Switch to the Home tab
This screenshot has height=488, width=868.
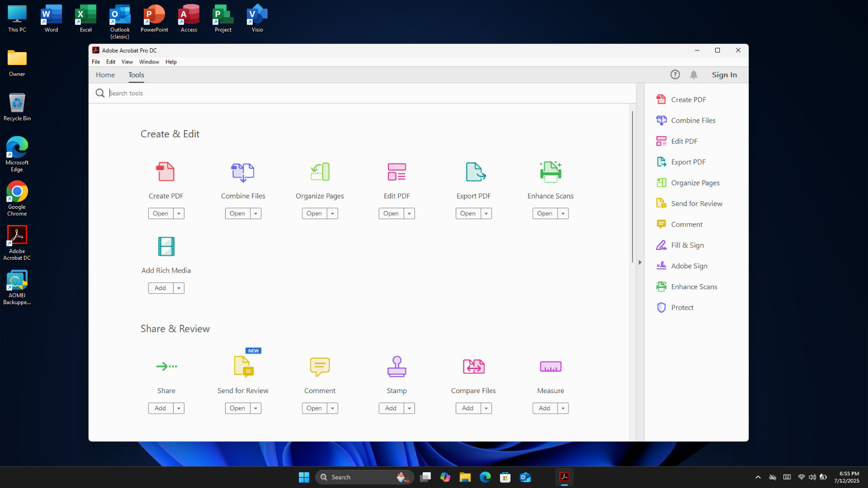[x=105, y=75]
